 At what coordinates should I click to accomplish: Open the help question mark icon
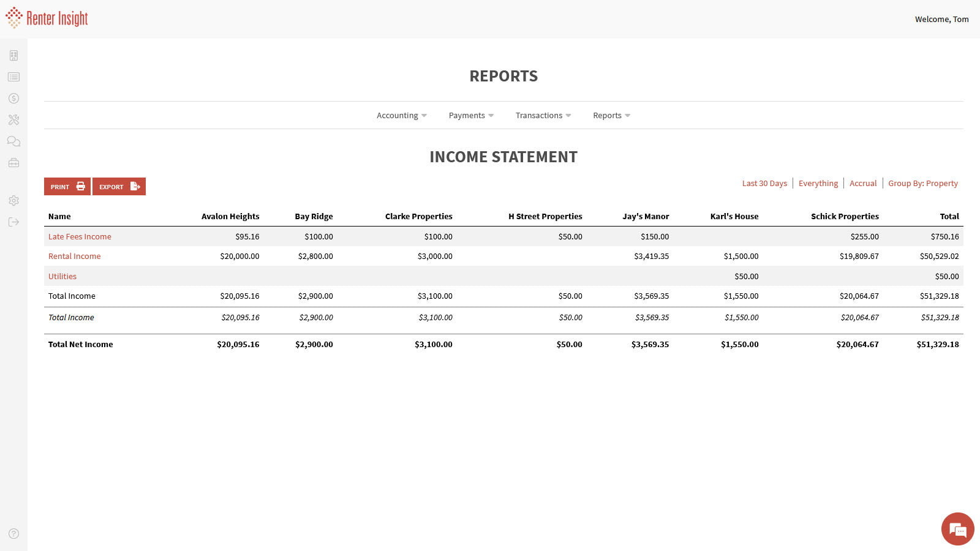pyautogui.click(x=13, y=534)
